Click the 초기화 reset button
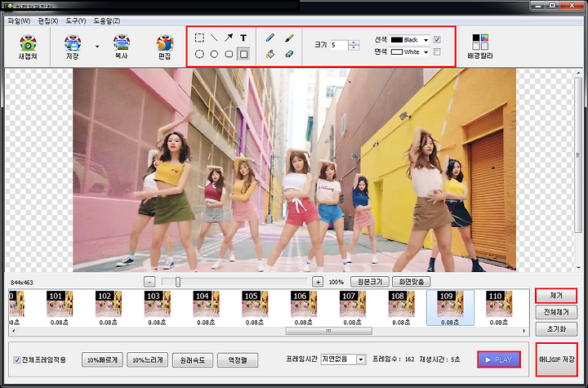The height and width of the screenshot is (388, 588). tap(556, 328)
